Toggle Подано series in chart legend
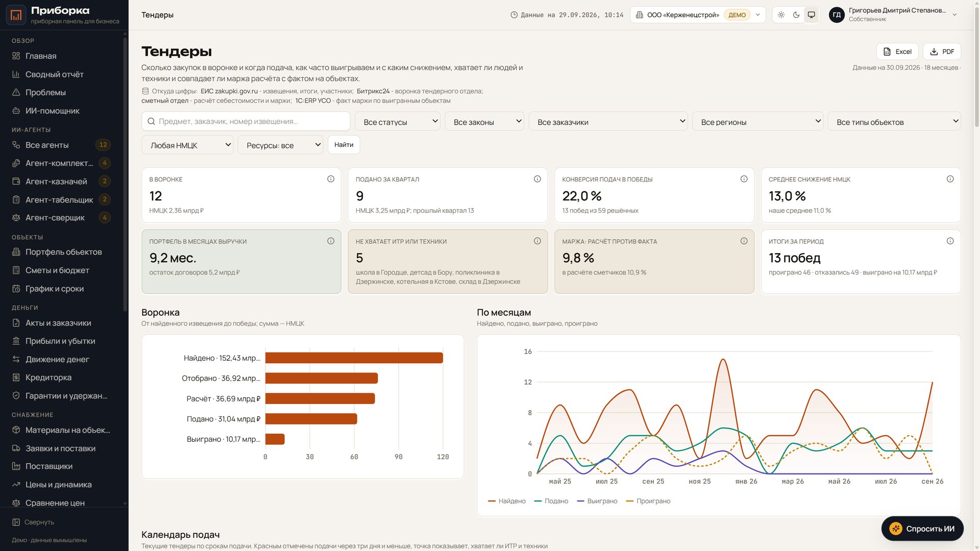Viewport: 980px width, 551px height. pos(551,501)
